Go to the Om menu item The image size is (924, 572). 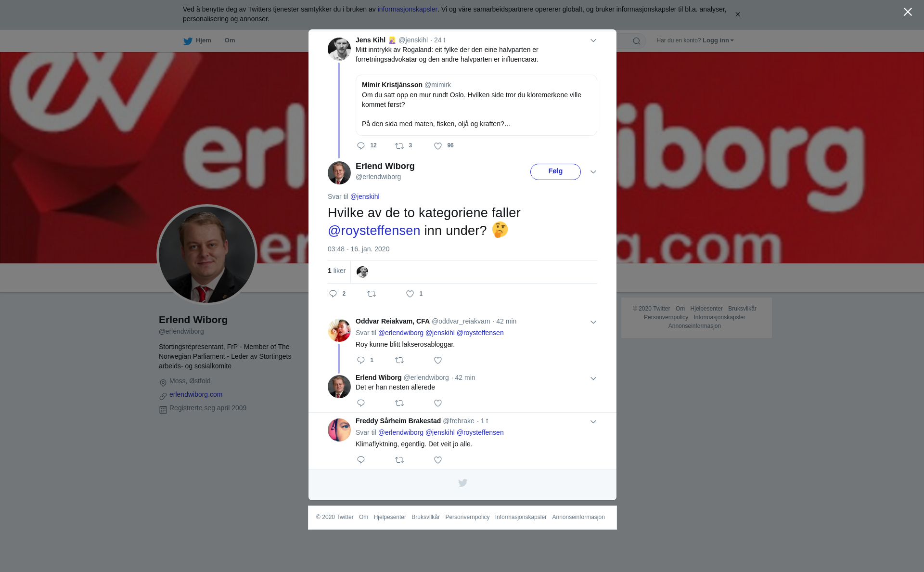pyautogui.click(x=230, y=40)
